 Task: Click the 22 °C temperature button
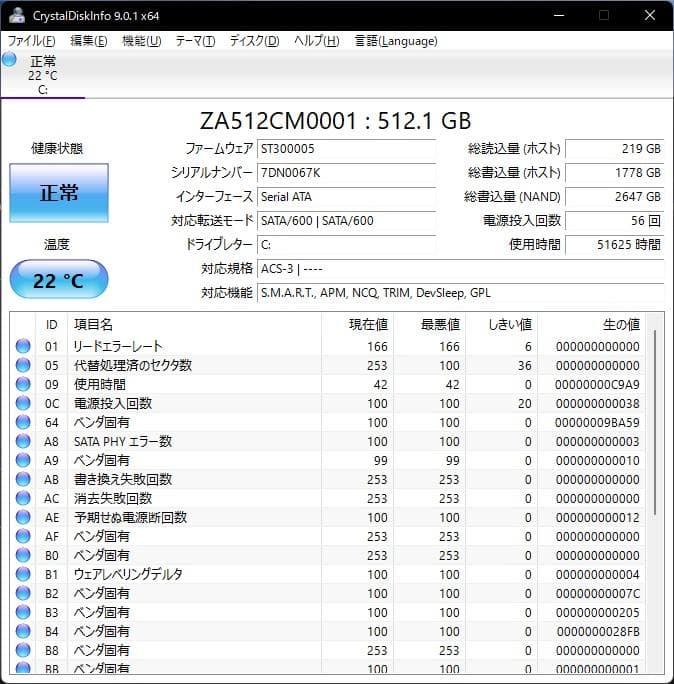click(x=59, y=279)
